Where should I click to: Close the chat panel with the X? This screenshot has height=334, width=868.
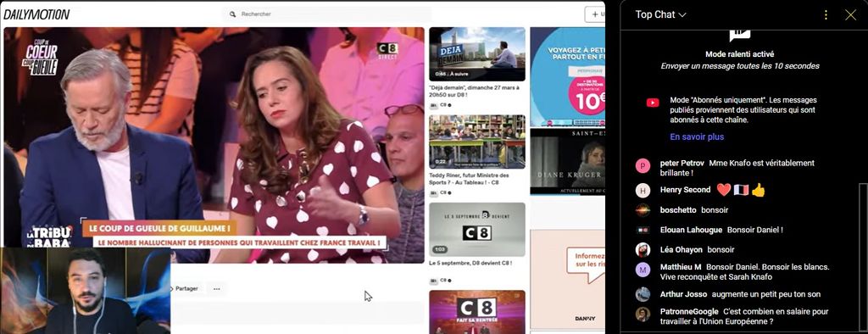pyautogui.click(x=850, y=15)
